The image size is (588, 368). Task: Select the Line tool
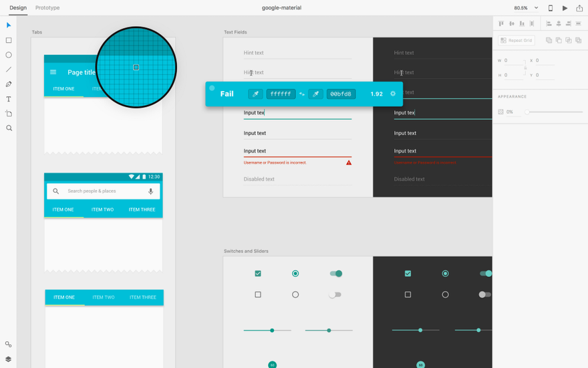pyautogui.click(x=9, y=70)
